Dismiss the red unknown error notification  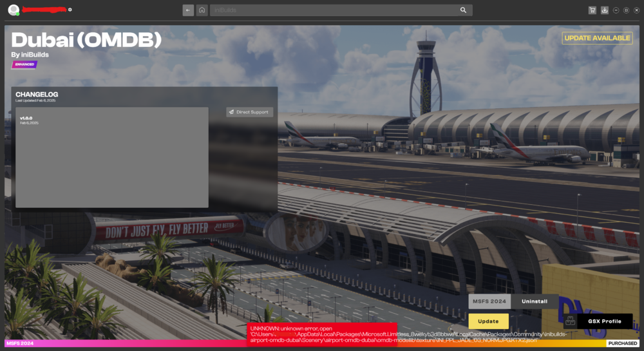[x=322, y=334]
